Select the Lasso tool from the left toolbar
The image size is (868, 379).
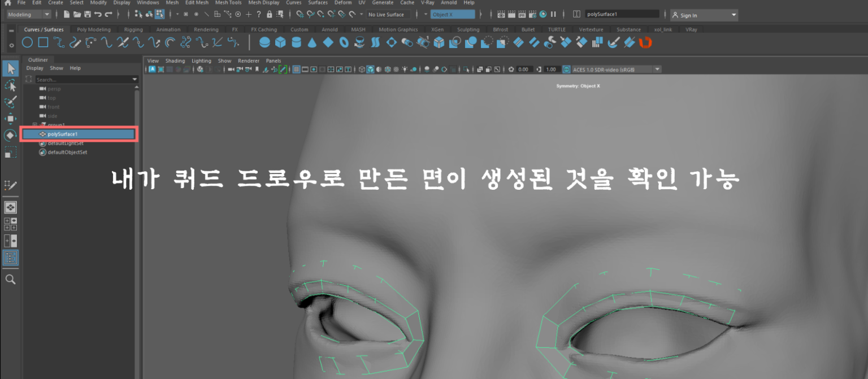(10, 85)
